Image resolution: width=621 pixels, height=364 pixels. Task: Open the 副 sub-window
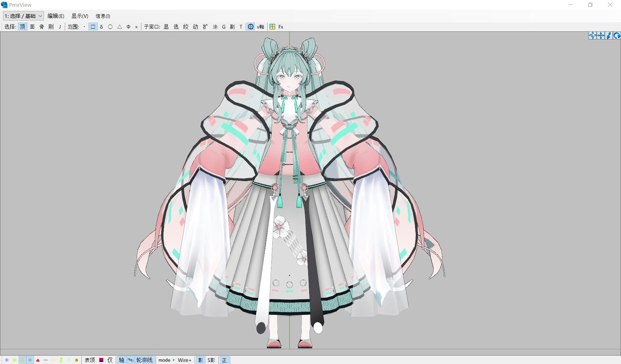tap(232, 26)
